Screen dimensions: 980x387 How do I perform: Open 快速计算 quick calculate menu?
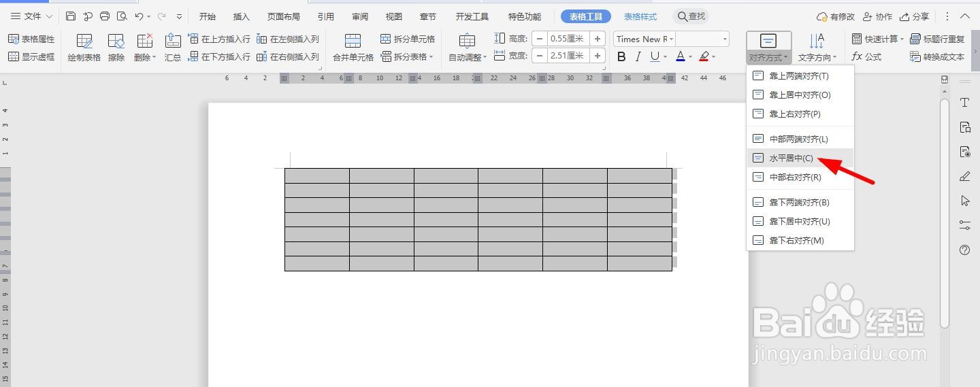click(x=878, y=39)
